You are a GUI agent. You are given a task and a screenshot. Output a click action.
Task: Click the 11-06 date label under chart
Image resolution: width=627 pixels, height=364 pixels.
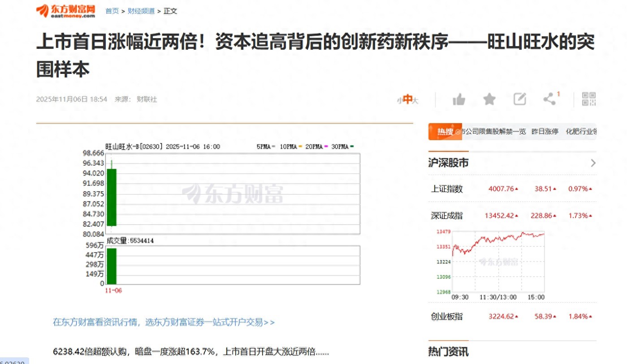click(113, 291)
